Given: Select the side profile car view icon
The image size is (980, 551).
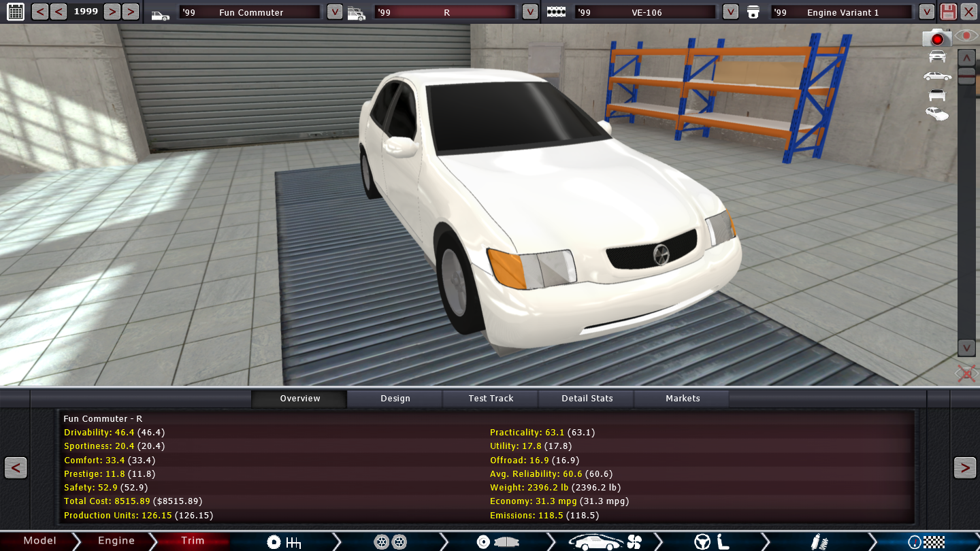Looking at the screenshot, I should [937, 76].
